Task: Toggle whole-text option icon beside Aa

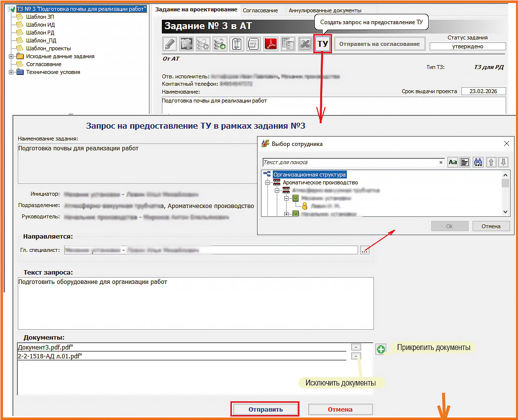Action: [x=465, y=162]
